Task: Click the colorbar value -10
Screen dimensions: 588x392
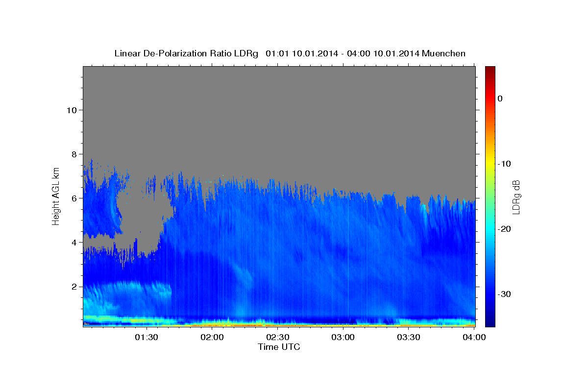Action: 505,164
